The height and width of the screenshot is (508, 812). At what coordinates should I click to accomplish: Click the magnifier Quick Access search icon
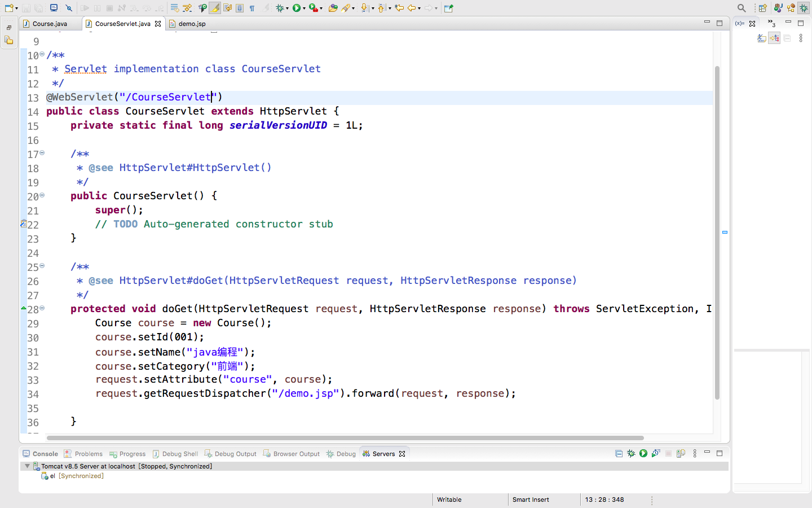pos(742,8)
